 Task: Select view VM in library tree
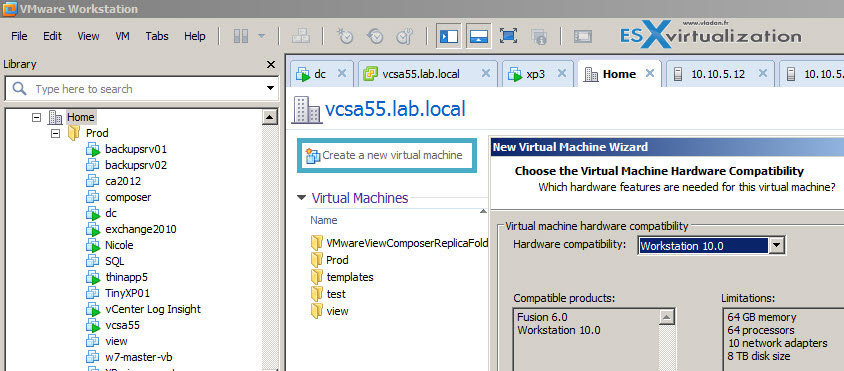point(116,341)
